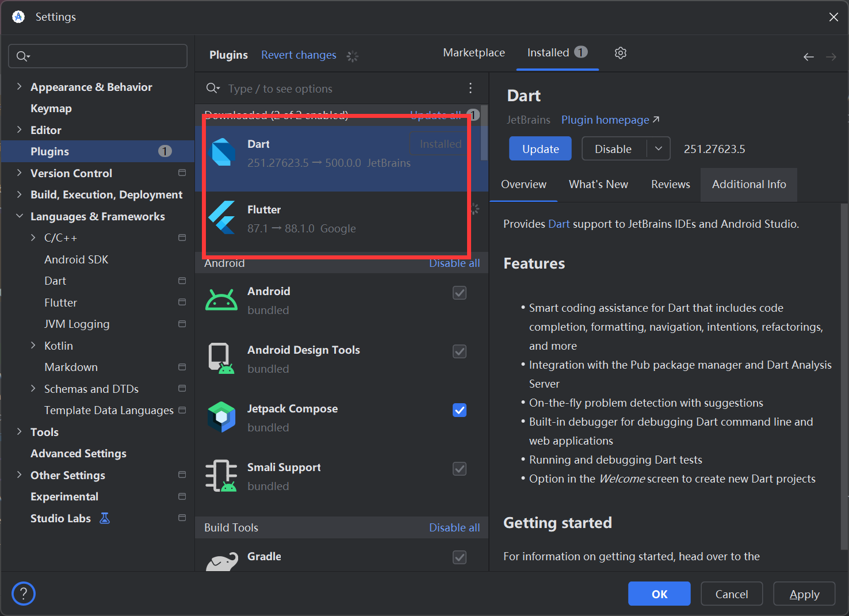Click the Android Design Tools icon
This screenshot has height=616, width=849.
pyautogui.click(x=221, y=358)
